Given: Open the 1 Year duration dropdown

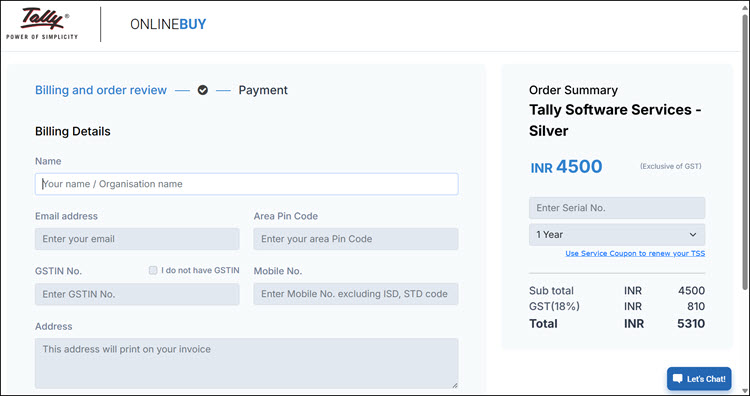Looking at the screenshot, I should tap(617, 234).
